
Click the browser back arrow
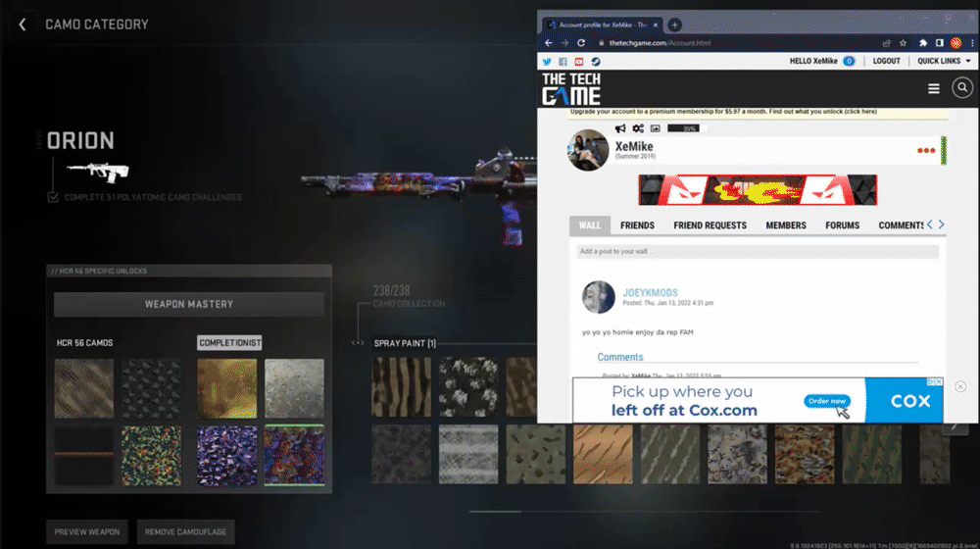(548, 43)
